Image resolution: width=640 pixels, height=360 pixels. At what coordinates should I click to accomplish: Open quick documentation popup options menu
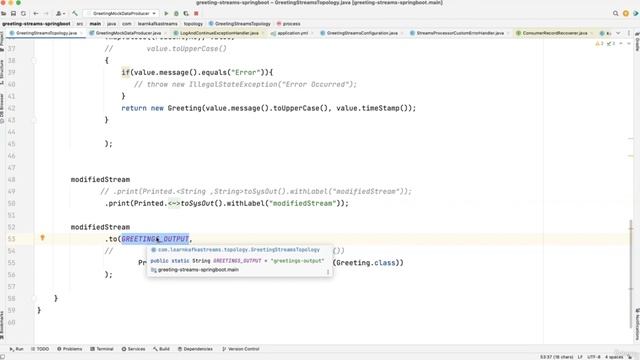[x=328, y=271]
